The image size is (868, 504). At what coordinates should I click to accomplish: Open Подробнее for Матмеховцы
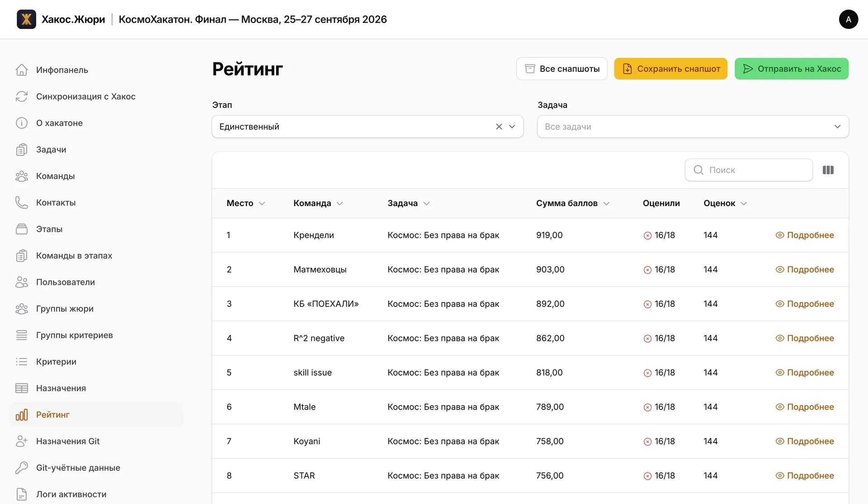click(x=805, y=269)
